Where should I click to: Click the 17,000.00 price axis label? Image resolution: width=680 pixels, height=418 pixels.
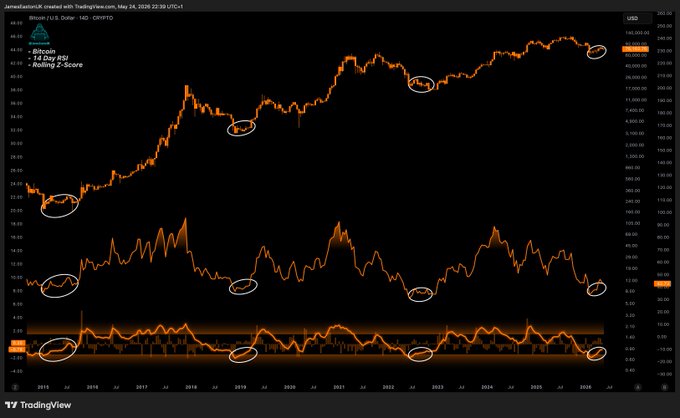tap(636, 88)
